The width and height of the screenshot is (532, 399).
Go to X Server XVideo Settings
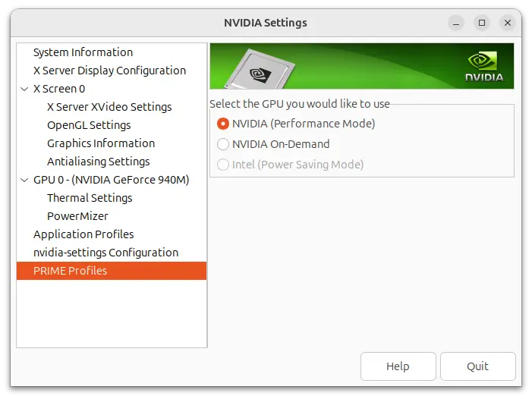click(109, 107)
